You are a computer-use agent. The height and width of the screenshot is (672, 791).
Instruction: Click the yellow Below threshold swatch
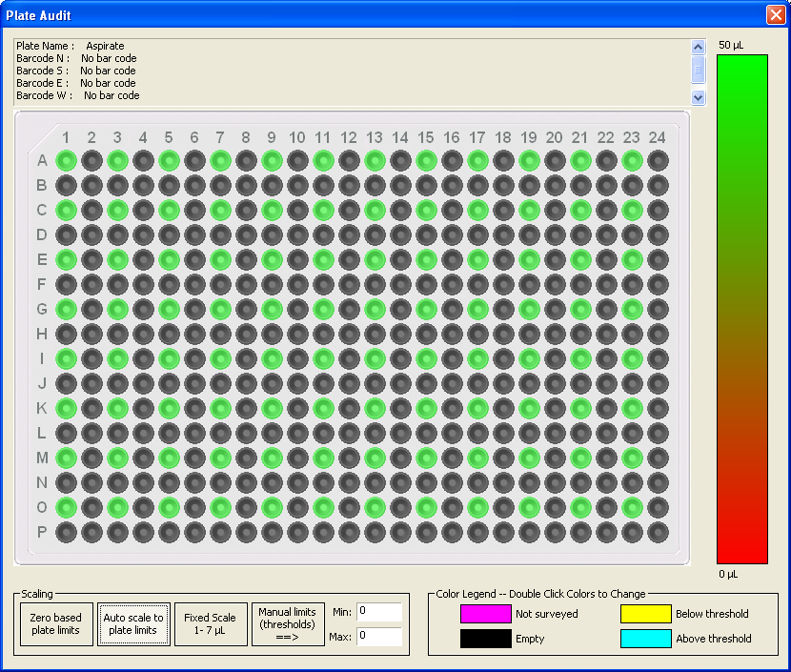pyautogui.click(x=645, y=614)
